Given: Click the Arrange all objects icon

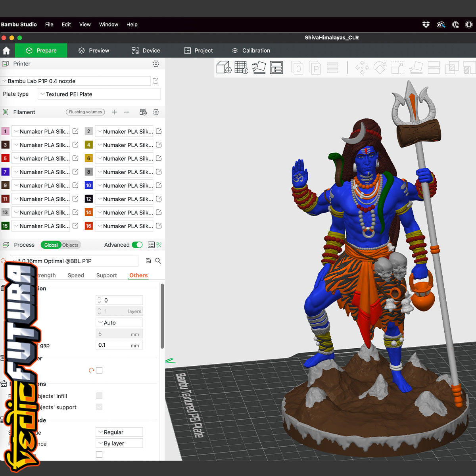Looking at the screenshot, I should click(x=276, y=67).
